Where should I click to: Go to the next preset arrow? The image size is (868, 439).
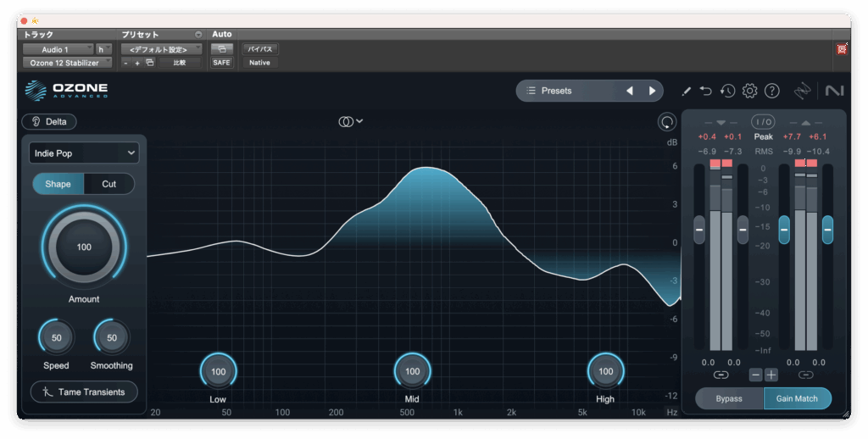tap(652, 91)
